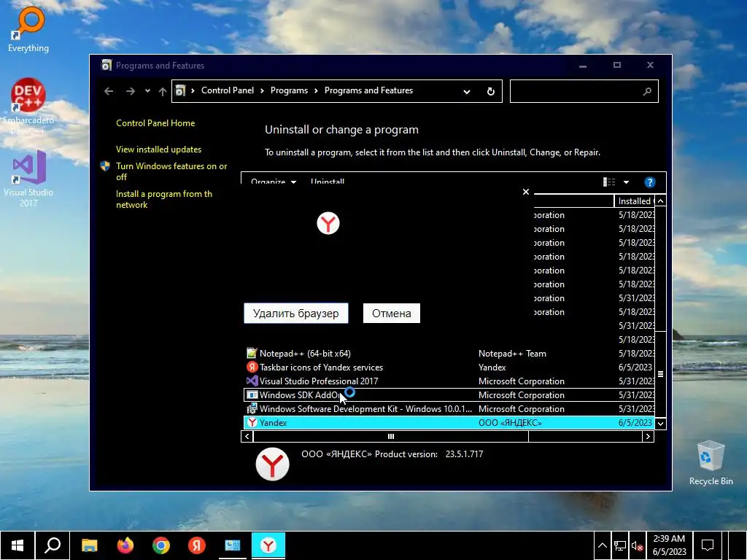Screen dimensions: 747x560
Task: Click horizontal scrollbar right arrow
Action: click(x=648, y=436)
